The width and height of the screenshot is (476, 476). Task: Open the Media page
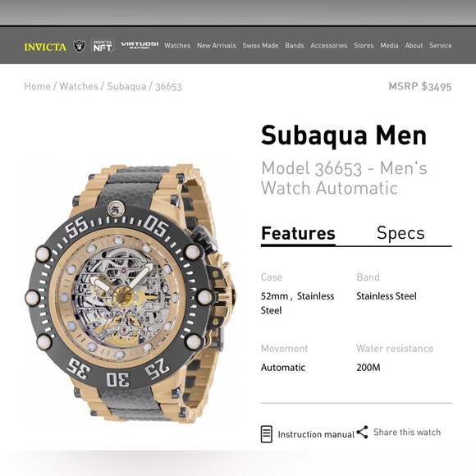(x=389, y=45)
